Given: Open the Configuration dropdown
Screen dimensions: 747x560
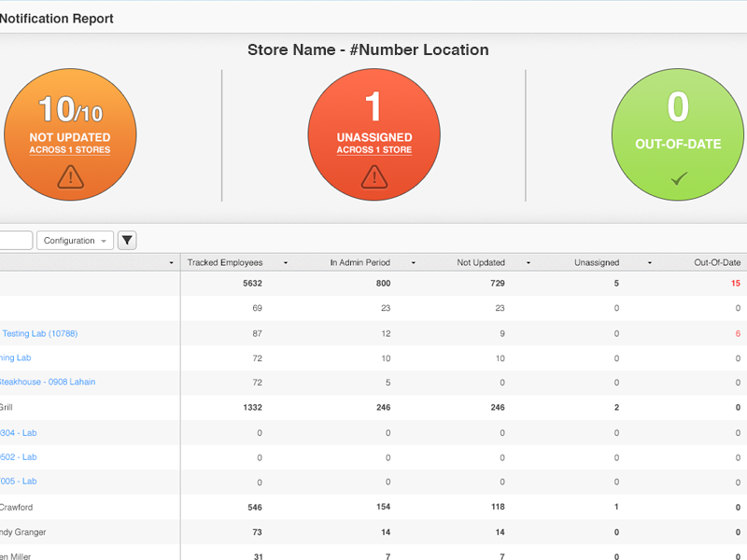Looking at the screenshot, I should click(x=75, y=241).
